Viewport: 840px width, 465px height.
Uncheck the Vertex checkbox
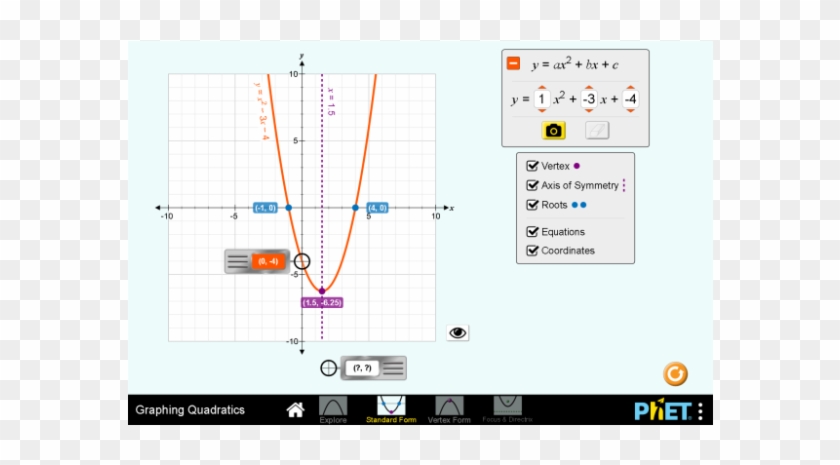click(x=532, y=166)
